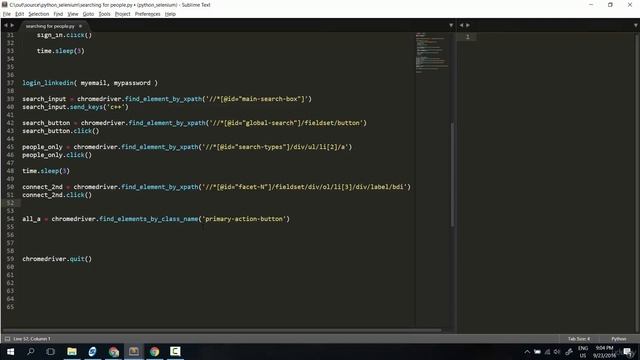This screenshot has width=640, height=360.
Task: Click the left pane previous-tab arrow
Action: tap(6, 26)
